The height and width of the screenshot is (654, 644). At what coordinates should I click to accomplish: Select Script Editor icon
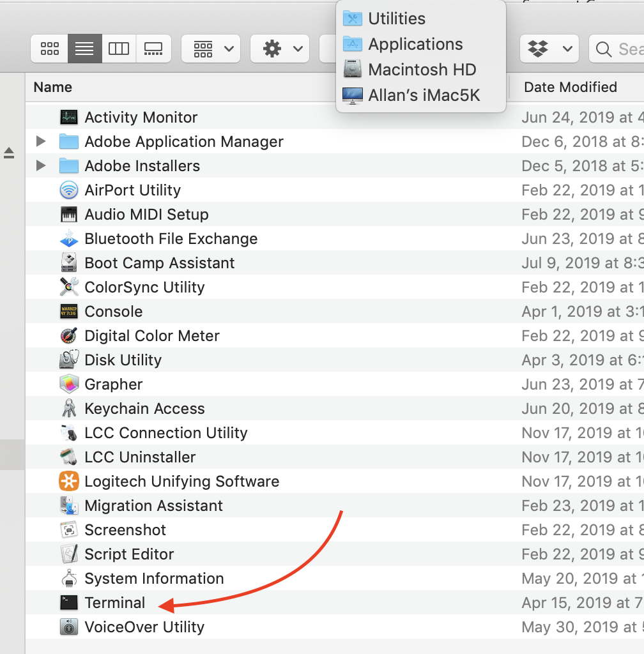point(69,554)
